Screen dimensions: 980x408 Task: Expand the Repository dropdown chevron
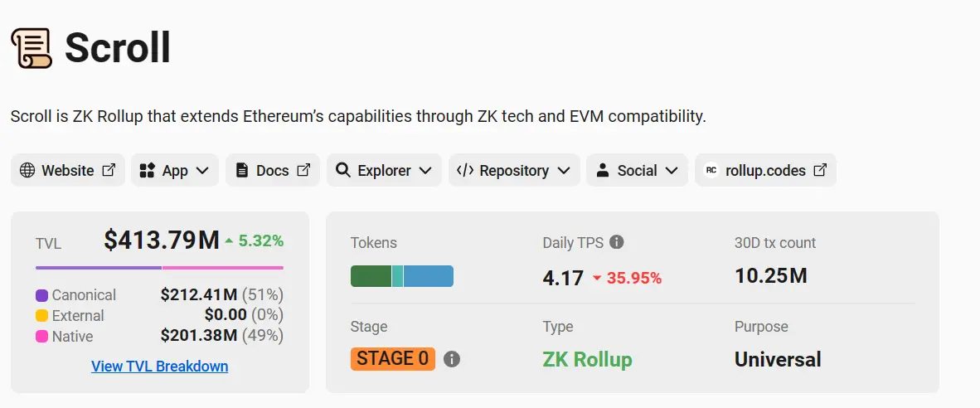pos(564,171)
